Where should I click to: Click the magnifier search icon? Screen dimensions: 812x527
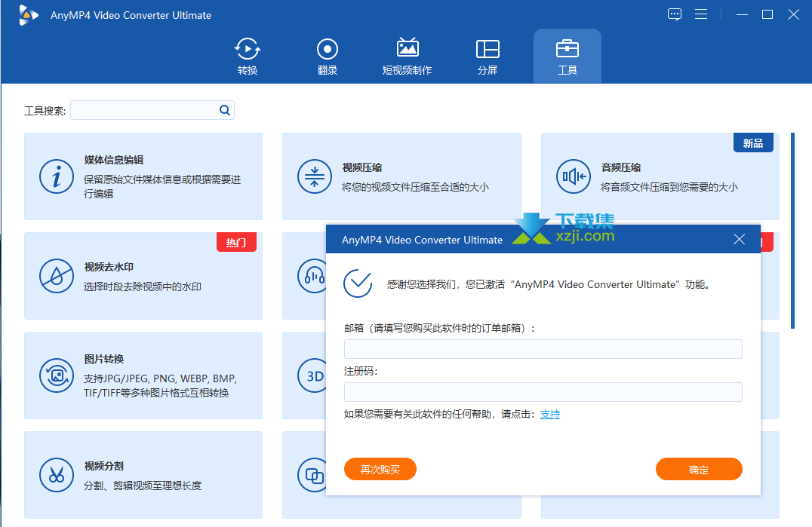click(225, 110)
